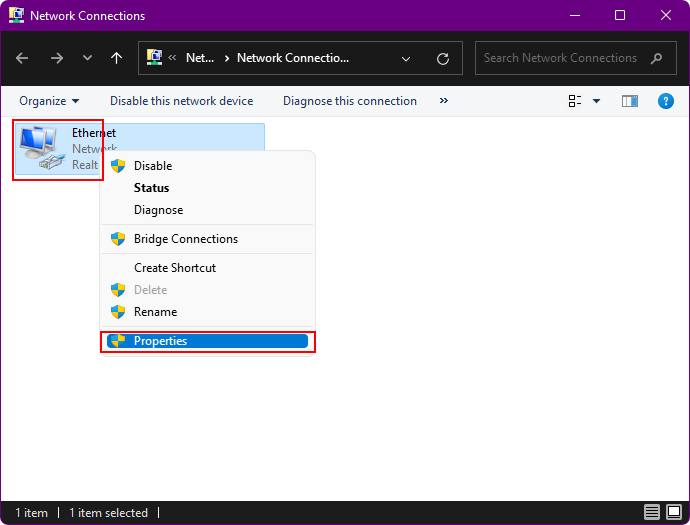Click the Search Network Connections field

560,58
